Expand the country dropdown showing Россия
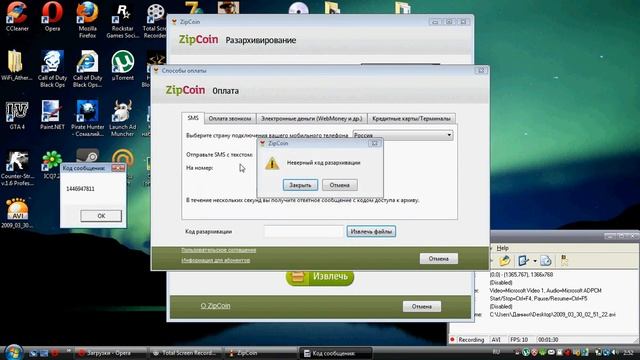 pyautogui.click(x=403, y=135)
